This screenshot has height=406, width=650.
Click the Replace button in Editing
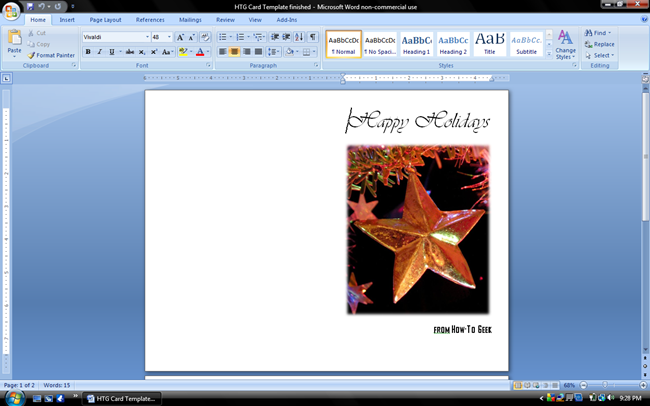pos(599,44)
